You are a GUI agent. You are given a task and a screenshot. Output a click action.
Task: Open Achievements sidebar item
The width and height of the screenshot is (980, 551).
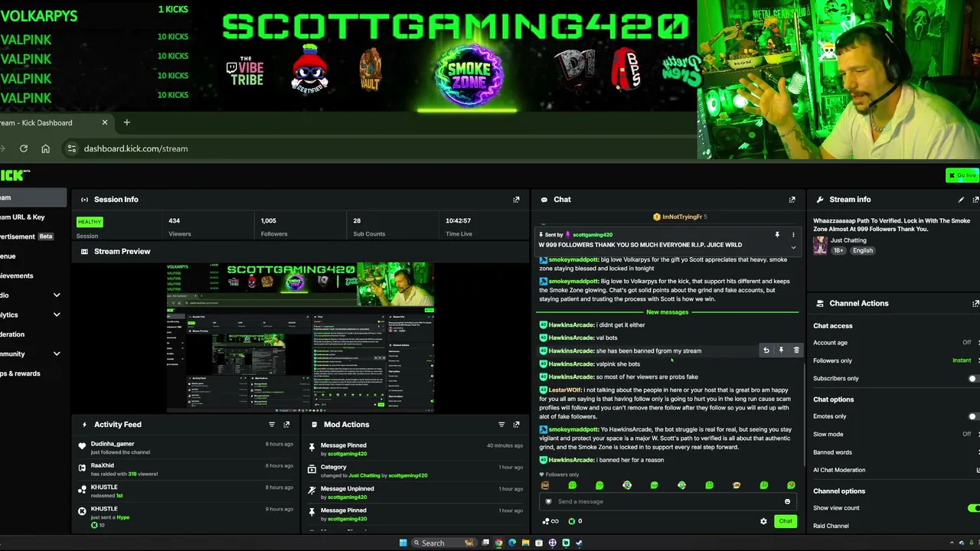click(x=17, y=275)
